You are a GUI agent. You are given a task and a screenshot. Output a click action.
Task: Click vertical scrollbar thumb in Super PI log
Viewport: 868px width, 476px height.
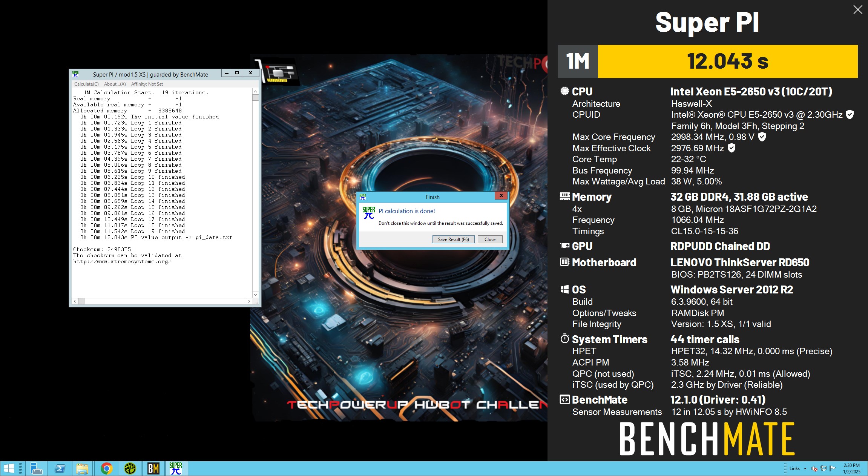(255, 98)
